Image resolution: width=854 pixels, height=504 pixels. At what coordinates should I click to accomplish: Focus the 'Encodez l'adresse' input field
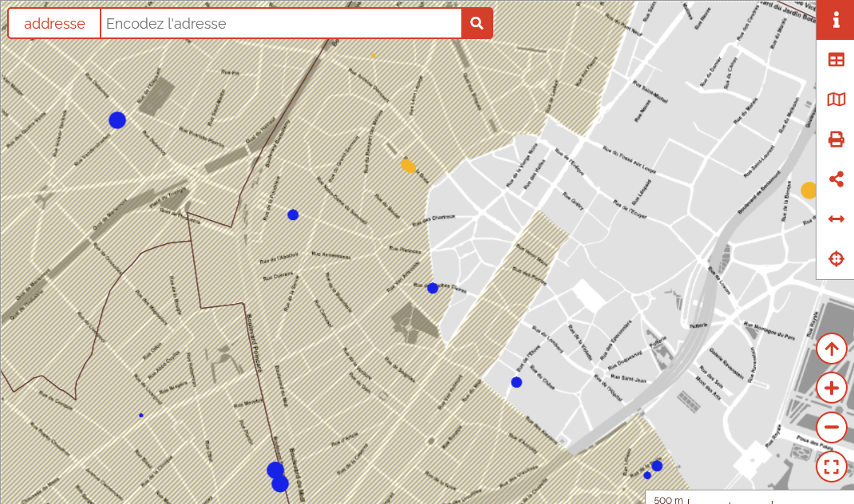click(280, 23)
